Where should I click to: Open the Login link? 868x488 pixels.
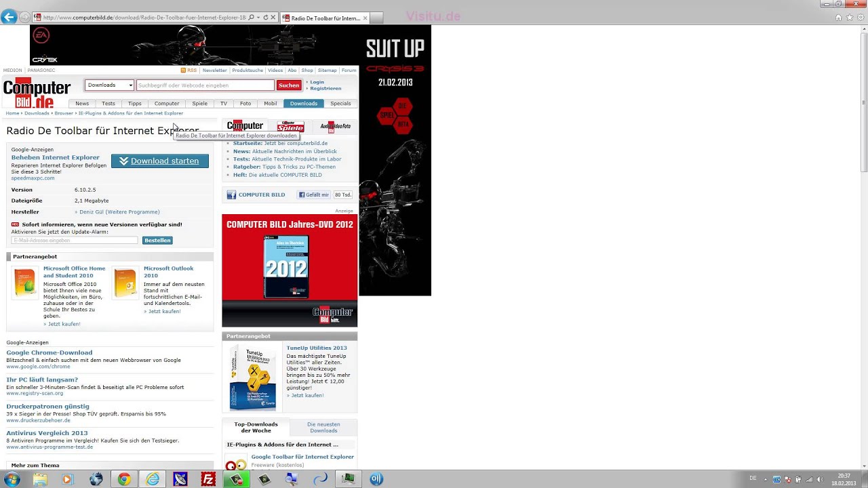(x=317, y=82)
